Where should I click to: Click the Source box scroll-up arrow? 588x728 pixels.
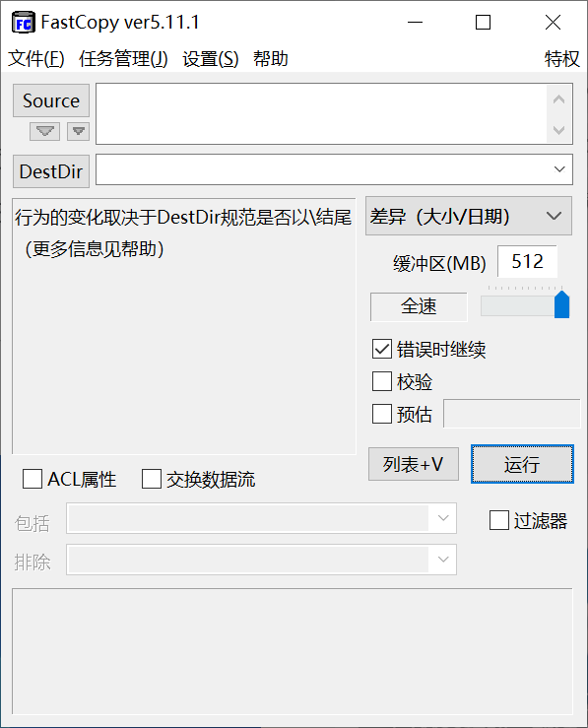(x=558, y=99)
